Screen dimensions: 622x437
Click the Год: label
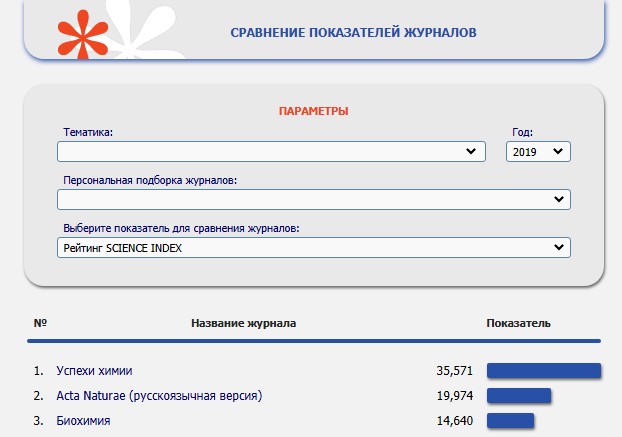point(522,132)
